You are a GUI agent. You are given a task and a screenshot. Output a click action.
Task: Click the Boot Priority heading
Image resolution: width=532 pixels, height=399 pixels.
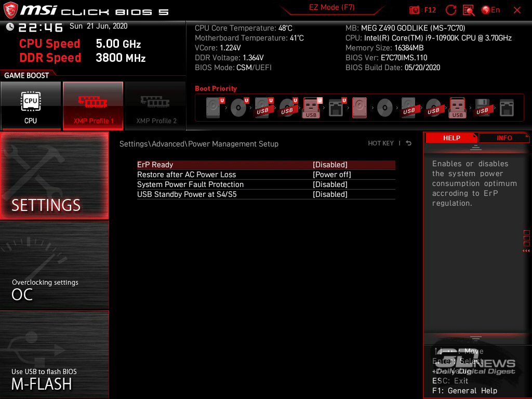pos(216,88)
